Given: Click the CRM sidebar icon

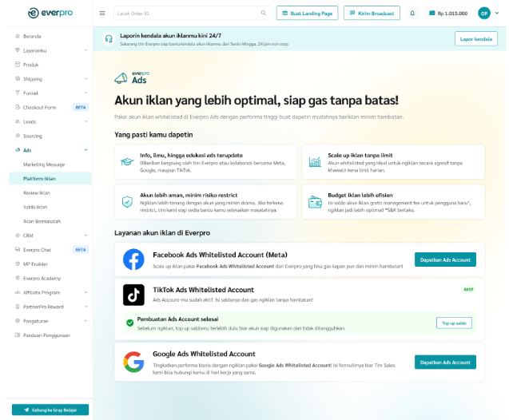Looking at the screenshot, I should (x=18, y=236).
